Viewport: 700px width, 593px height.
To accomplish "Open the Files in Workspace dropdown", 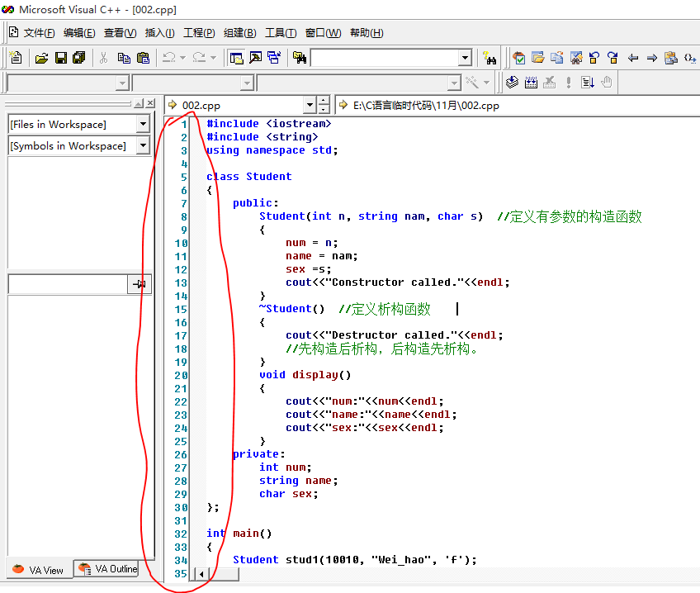I will tap(144, 124).
